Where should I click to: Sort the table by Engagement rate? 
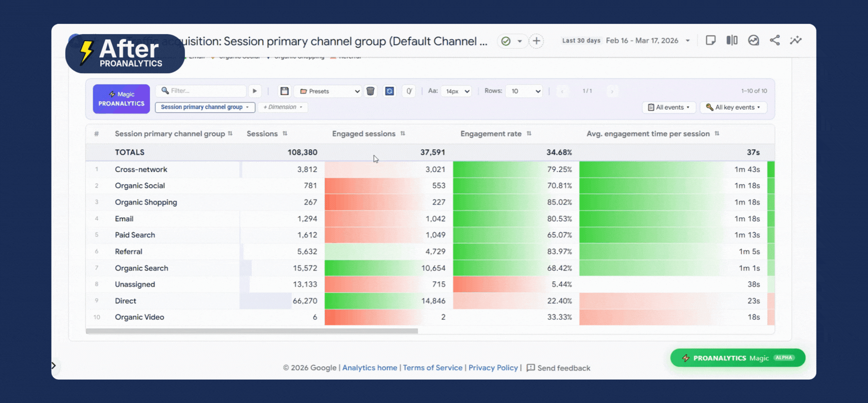point(496,134)
